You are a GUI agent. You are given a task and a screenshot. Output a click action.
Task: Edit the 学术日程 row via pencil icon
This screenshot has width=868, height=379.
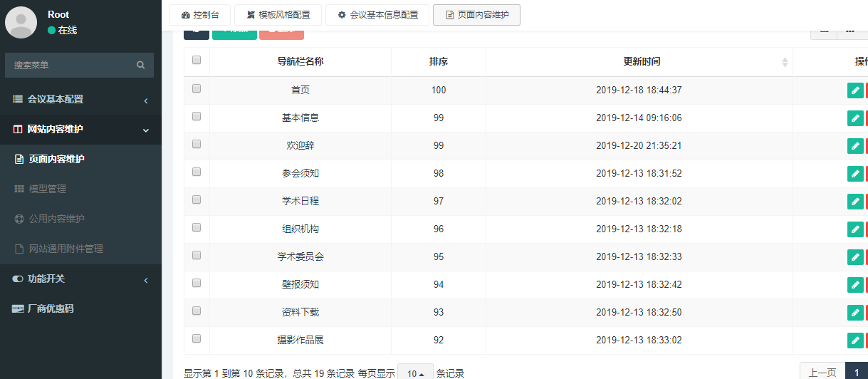click(855, 202)
